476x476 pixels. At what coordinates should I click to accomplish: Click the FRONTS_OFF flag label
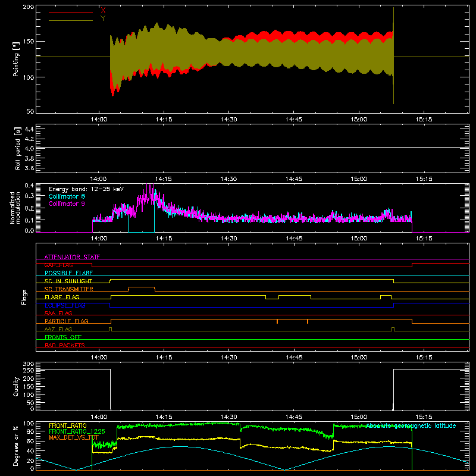pos(63,337)
